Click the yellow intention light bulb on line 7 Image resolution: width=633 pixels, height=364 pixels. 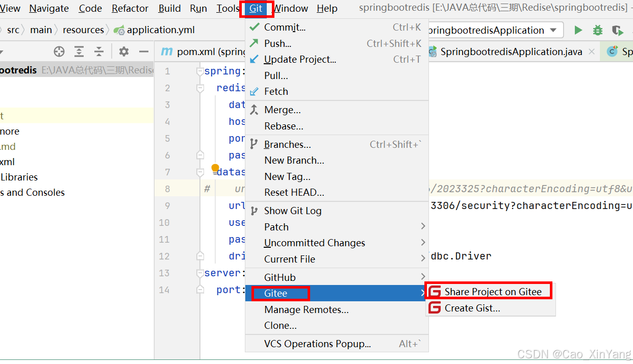pyautogui.click(x=215, y=168)
